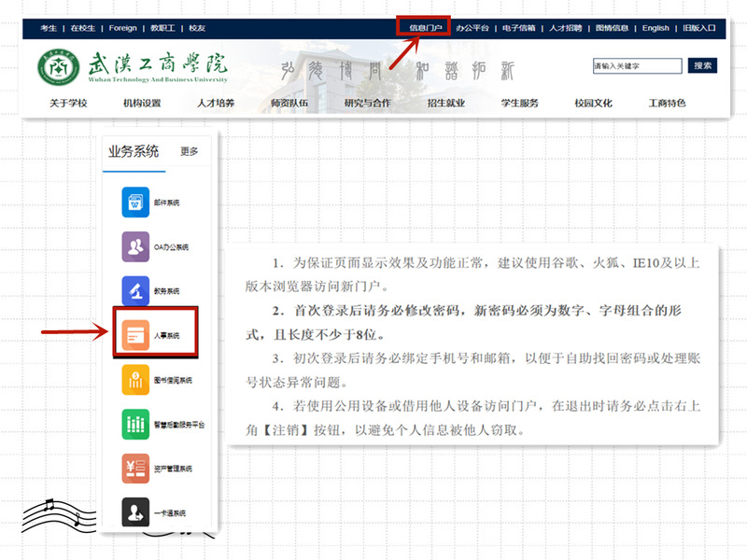Open the 关于学校 navigation menu
Image resolution: width=747 pixels, height=560 pixels.
click(68, 104)
